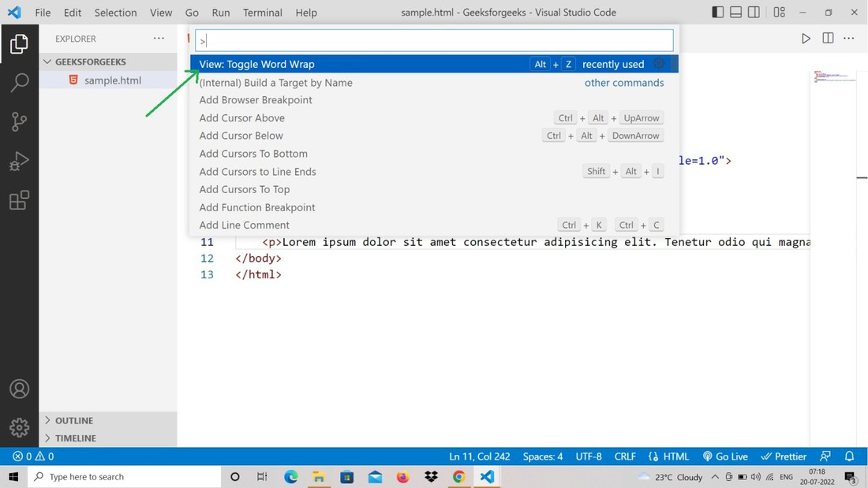Open the View menu
868x488 pixels.
point(160,12)
